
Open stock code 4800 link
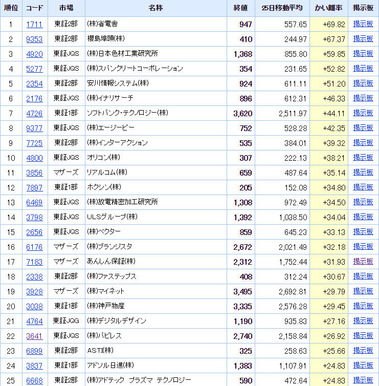pyautogui.click(x=34, y=158)
